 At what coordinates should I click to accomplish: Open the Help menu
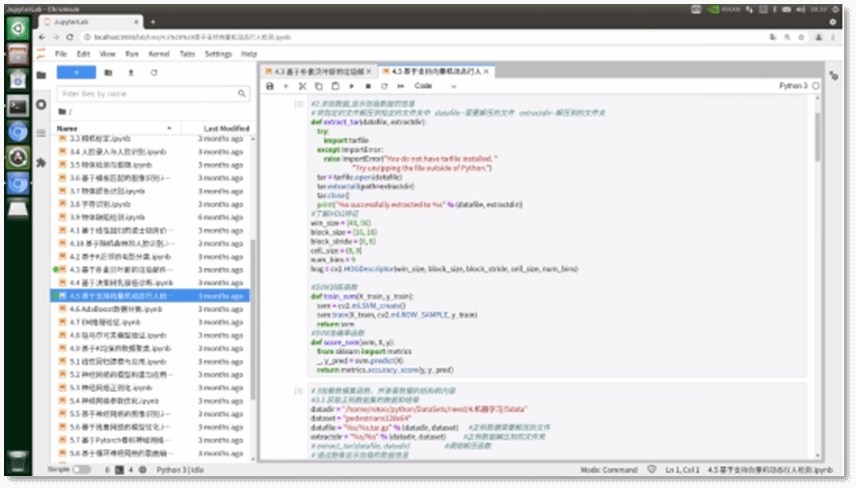click(x=249, y=54)
